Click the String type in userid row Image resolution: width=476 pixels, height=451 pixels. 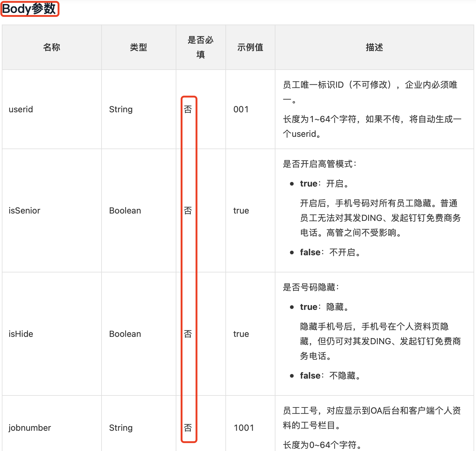[121, 109]
